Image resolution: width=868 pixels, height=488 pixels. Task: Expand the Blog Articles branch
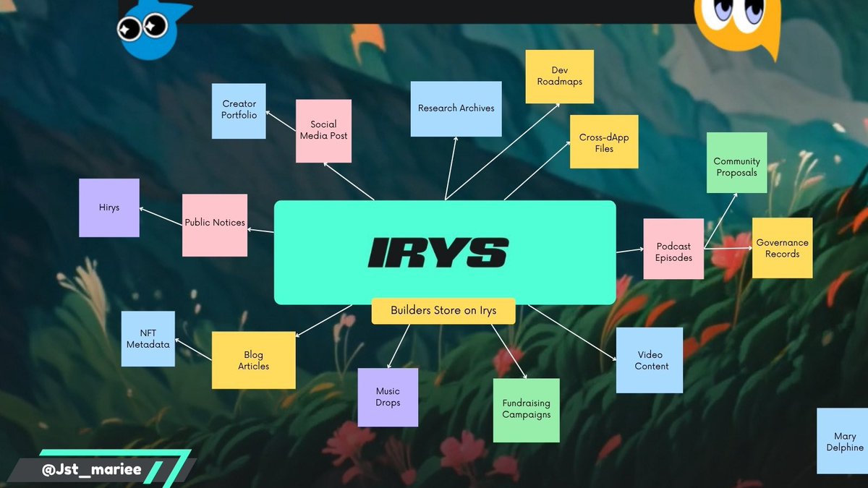[x=253, y=361]
